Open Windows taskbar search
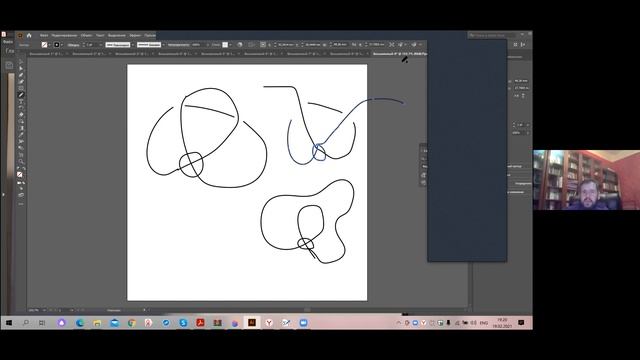 pos(26,323)
